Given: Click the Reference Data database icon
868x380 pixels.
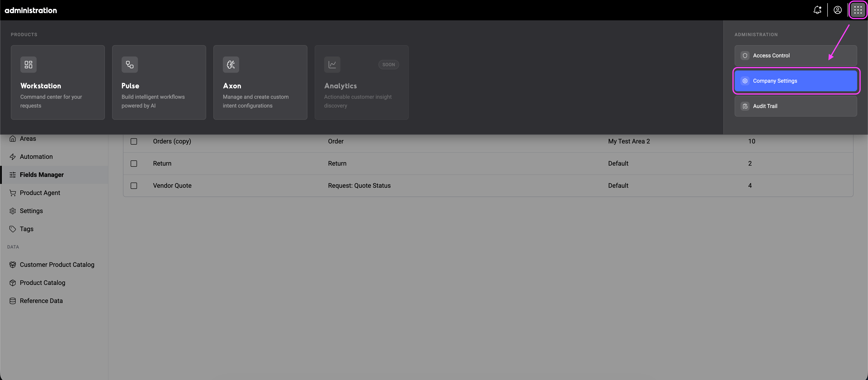Looking at the screenshot, I should click(12, 301).
